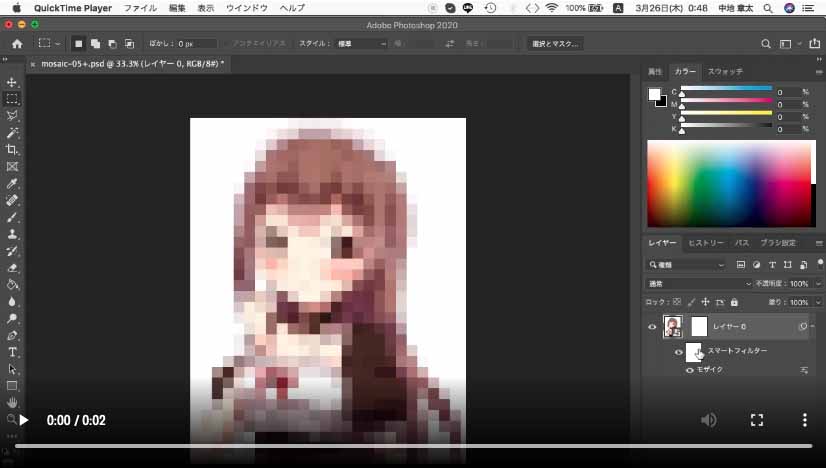Image resolution: width=826 pixels, height=468 pixels.
Task: Select the Healing Brush tool
Action: click(x=12, y=200)
